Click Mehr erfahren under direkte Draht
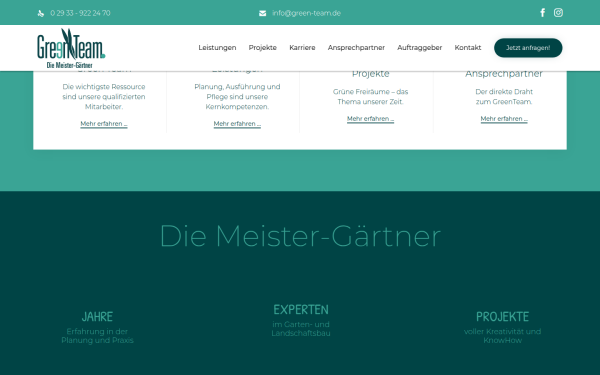 [x=504, y=119]
